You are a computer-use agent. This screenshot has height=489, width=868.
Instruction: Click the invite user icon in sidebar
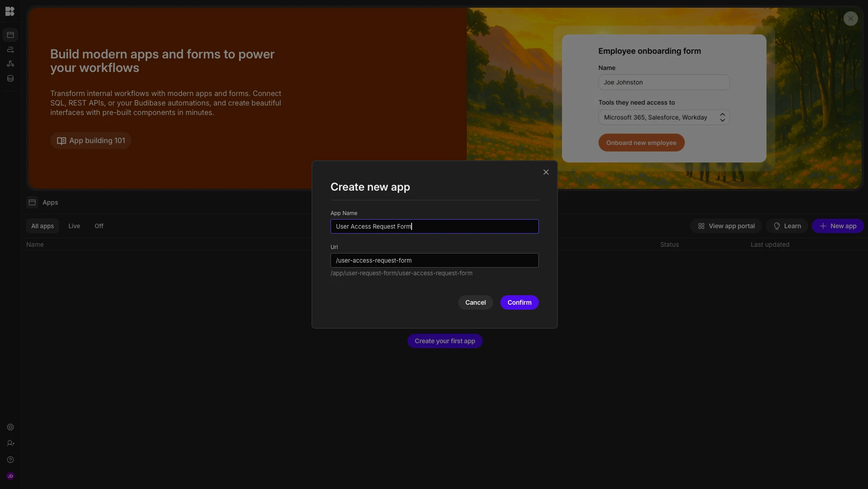coord(10,443)
